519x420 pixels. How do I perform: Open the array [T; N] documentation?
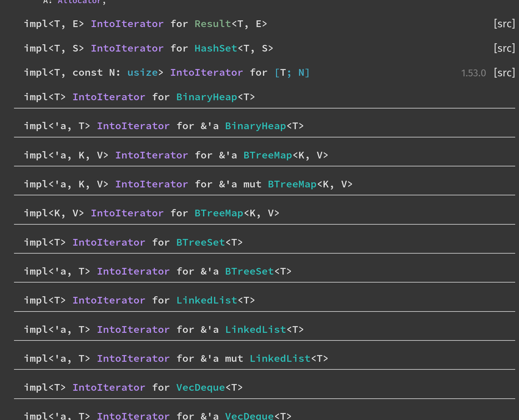pos(292,72)
